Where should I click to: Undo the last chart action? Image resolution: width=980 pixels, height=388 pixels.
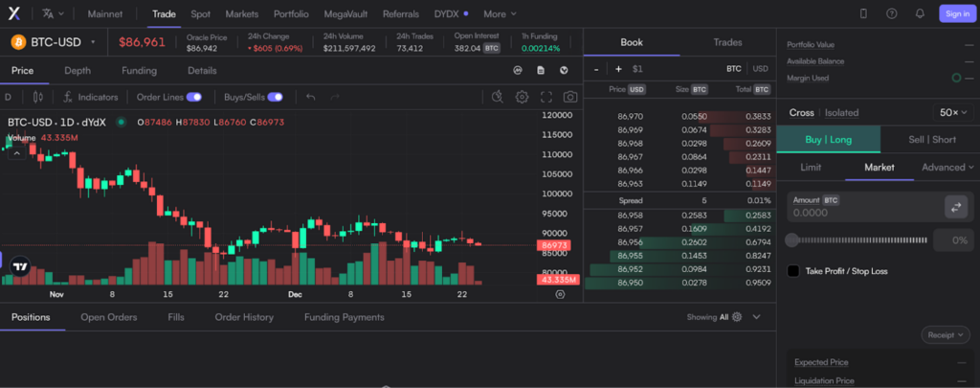click(x=311, y=97)
